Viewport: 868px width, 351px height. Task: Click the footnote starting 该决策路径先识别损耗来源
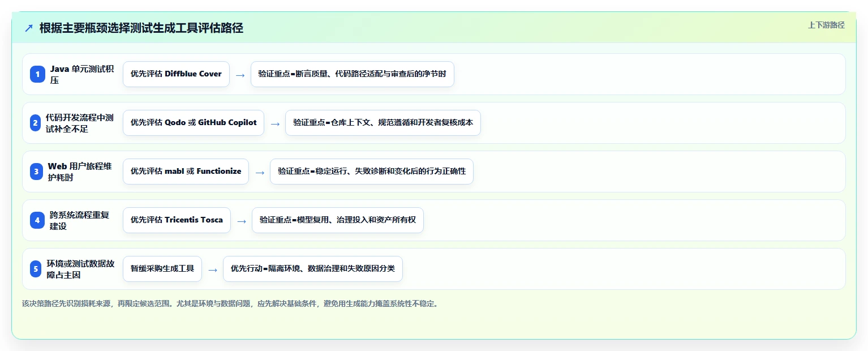click(230, 303)
